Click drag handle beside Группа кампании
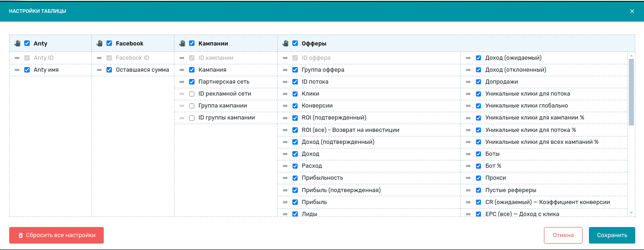 pyautogui.click(x=182, y=106)
